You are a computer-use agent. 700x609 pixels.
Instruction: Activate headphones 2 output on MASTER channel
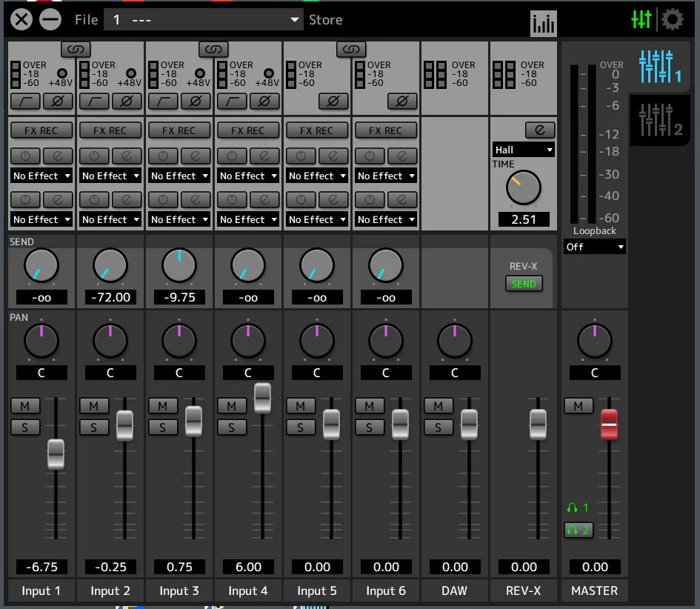(579, 530)
